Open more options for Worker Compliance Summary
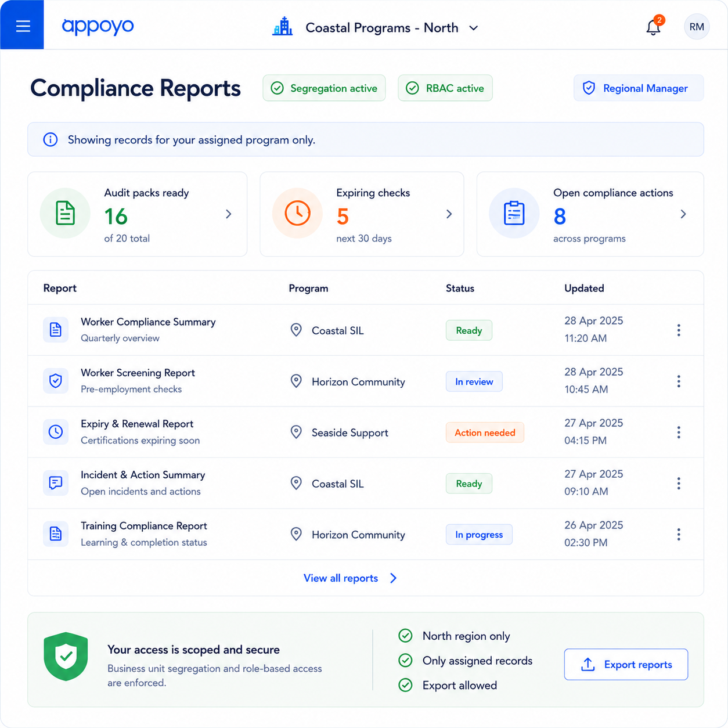 679,330
